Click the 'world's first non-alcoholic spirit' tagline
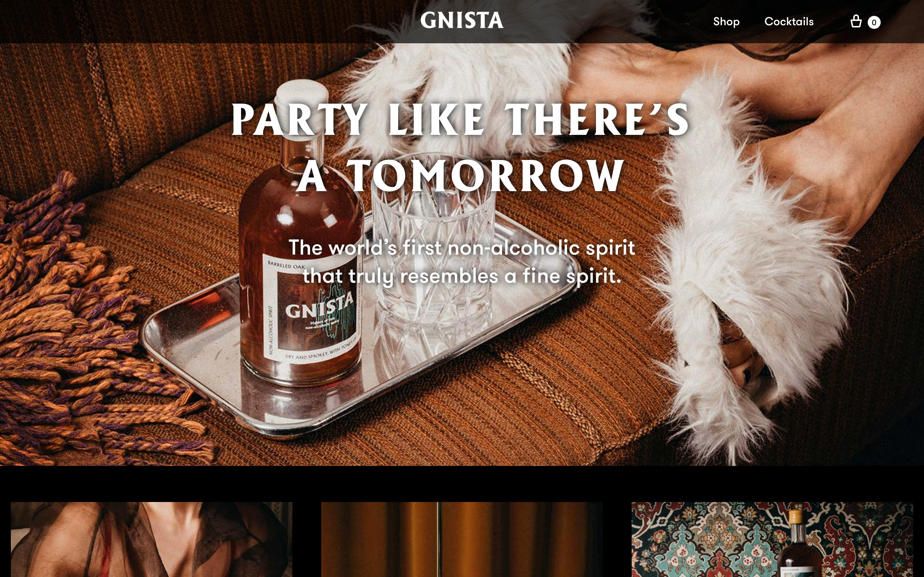924x577 pixels. (462, 262)
